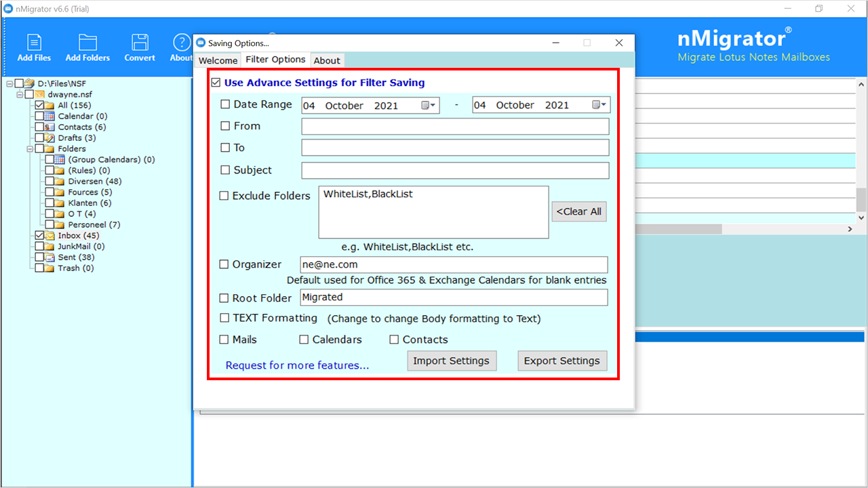Select Personeel (7) folder in tree
This screenshot has height=488, width=868.
coord(94,224)
